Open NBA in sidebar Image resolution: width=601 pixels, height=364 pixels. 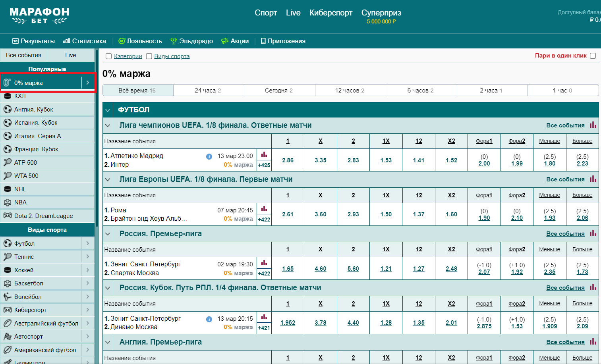tap(47, 202)
